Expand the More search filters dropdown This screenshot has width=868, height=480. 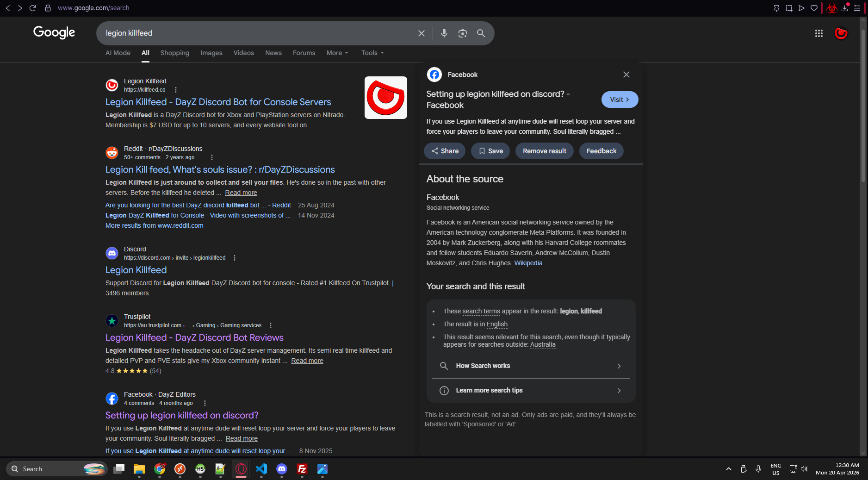click(x=337, y=53)
